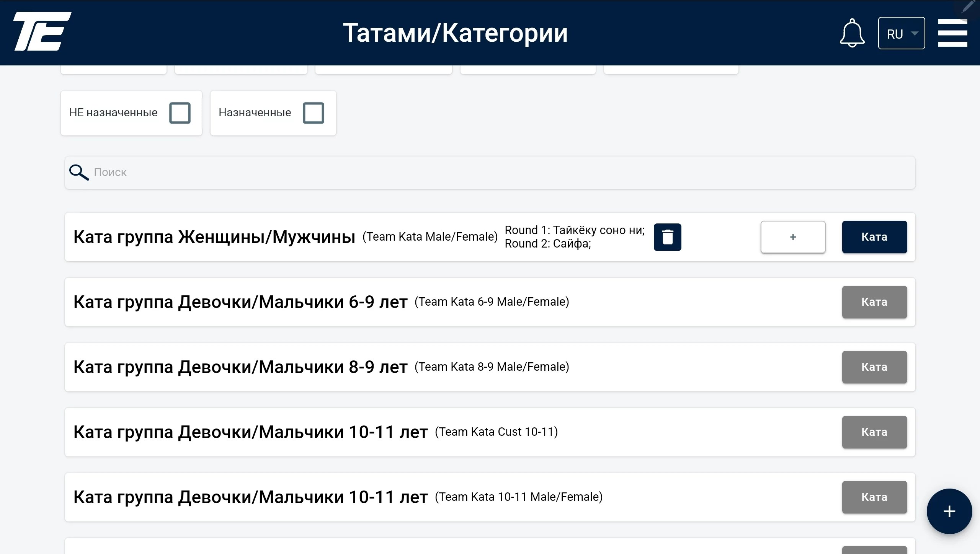Open the RU language dropdown
The height and width of the screenshot is (554, 980).
coord(902,33)
